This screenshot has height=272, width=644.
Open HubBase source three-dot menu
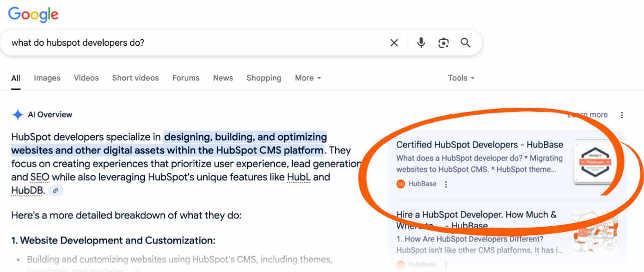(446, 184)
